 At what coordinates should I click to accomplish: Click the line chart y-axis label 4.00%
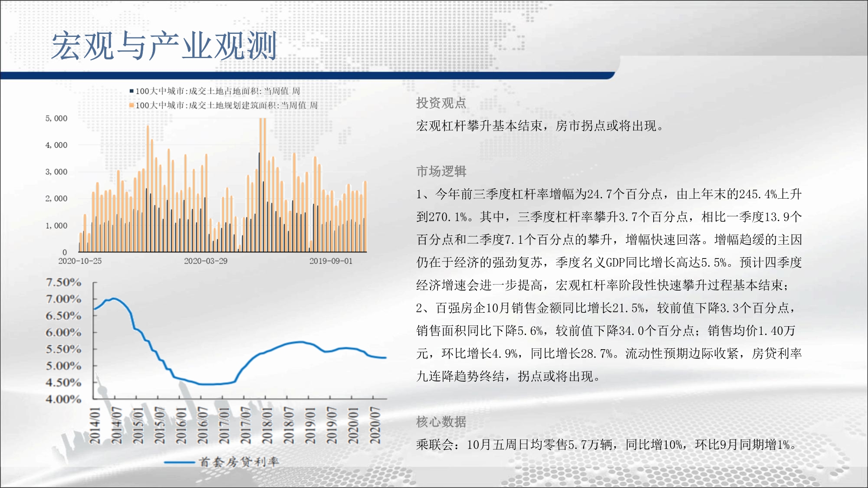coord(63,399)
